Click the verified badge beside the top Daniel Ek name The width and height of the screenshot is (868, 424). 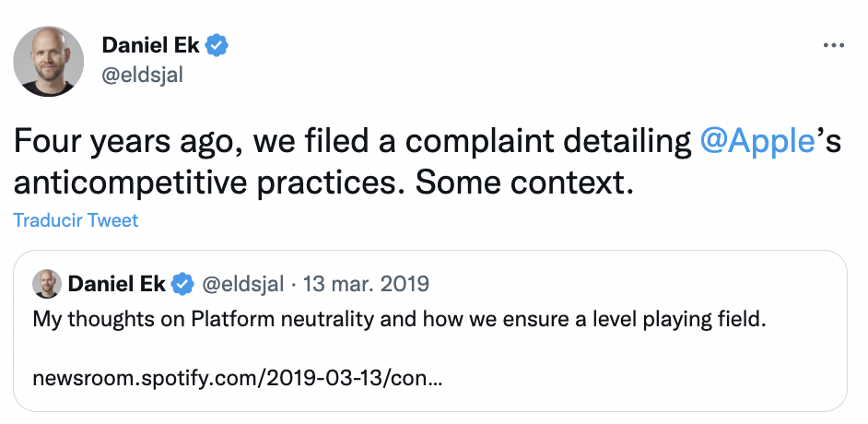click(x=216, y=45)
